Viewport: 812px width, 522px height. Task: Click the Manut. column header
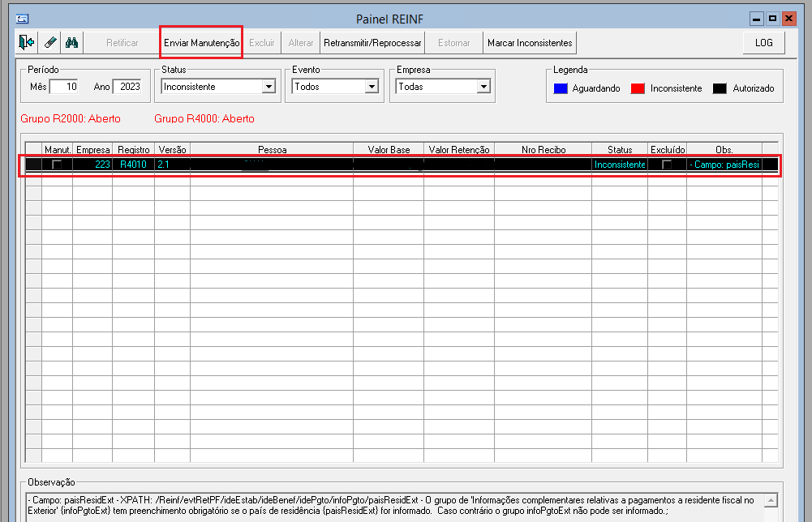(x=57, y=149)
